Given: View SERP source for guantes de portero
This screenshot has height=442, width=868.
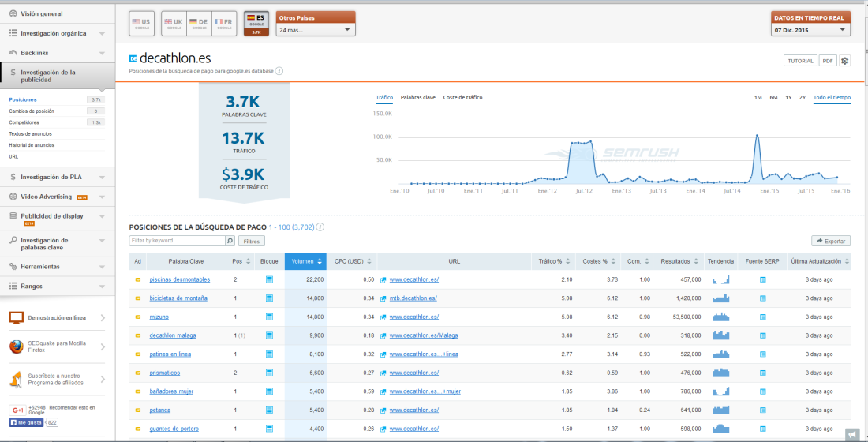Looking at the screenshot, I should pyautogui.click(x=762, y=429).
